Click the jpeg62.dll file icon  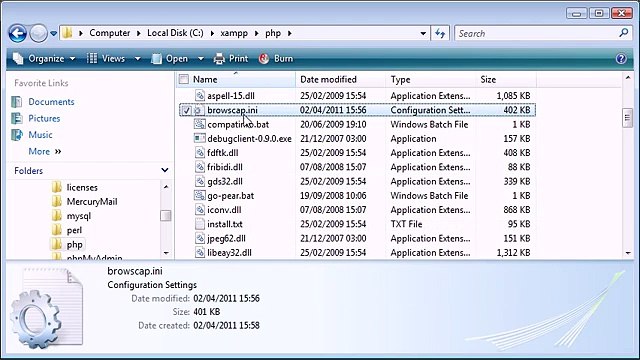[x=200, y=238]
